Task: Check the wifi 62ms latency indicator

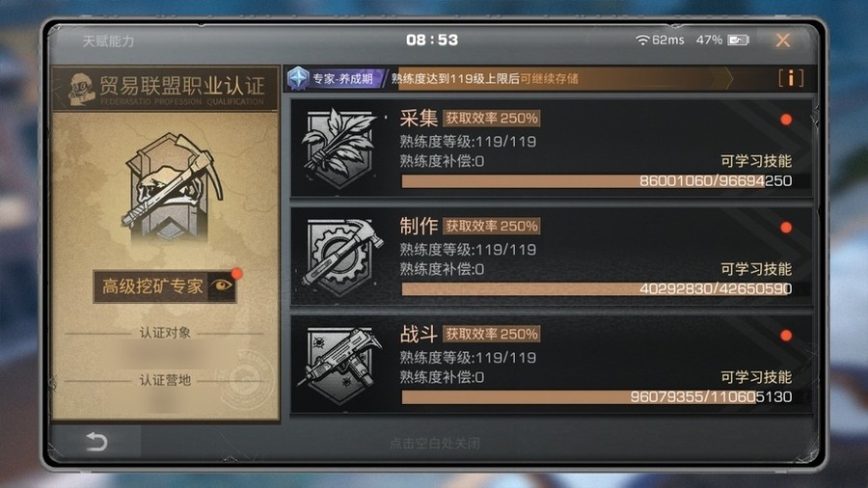Action: [660, 40]
